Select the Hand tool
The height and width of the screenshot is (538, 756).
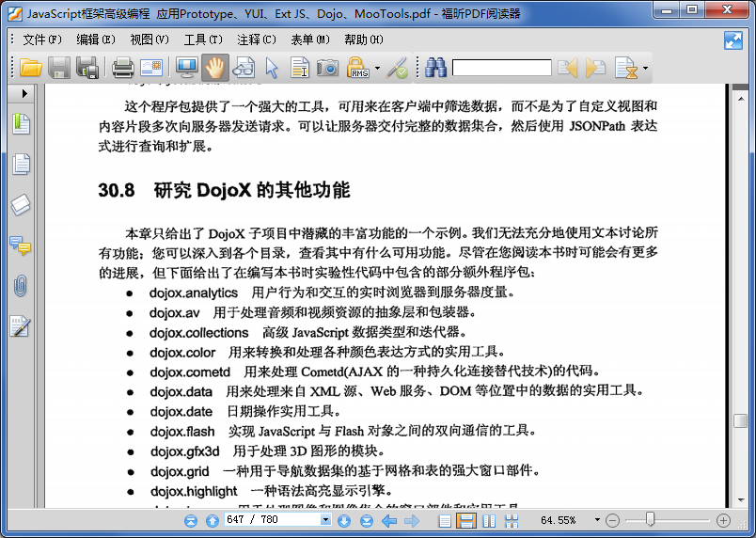coord(214,68)
